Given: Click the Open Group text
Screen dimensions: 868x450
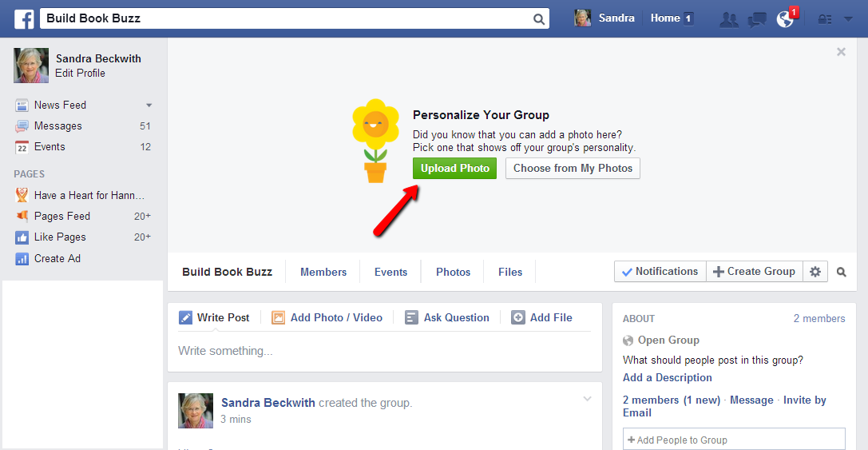Looking at the screenshot, I should (668, 340).
